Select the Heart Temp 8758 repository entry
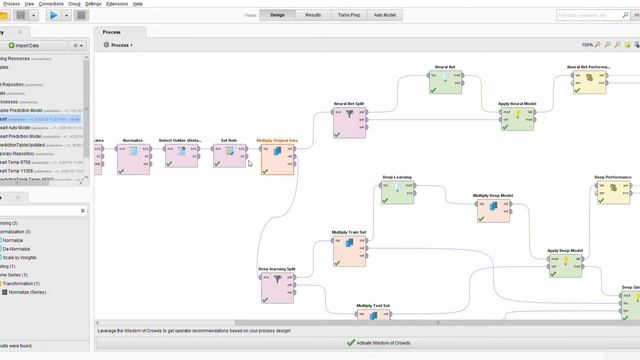Viewport: 640px width, 360px height. 41,162
